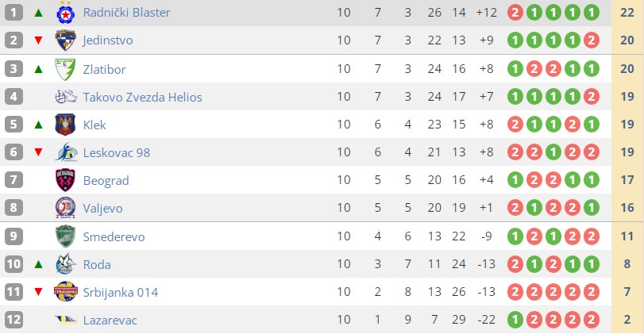The image size is (644, 334).
Task: Click the Leskovac 98 team logo
Action: pos(66,152)
